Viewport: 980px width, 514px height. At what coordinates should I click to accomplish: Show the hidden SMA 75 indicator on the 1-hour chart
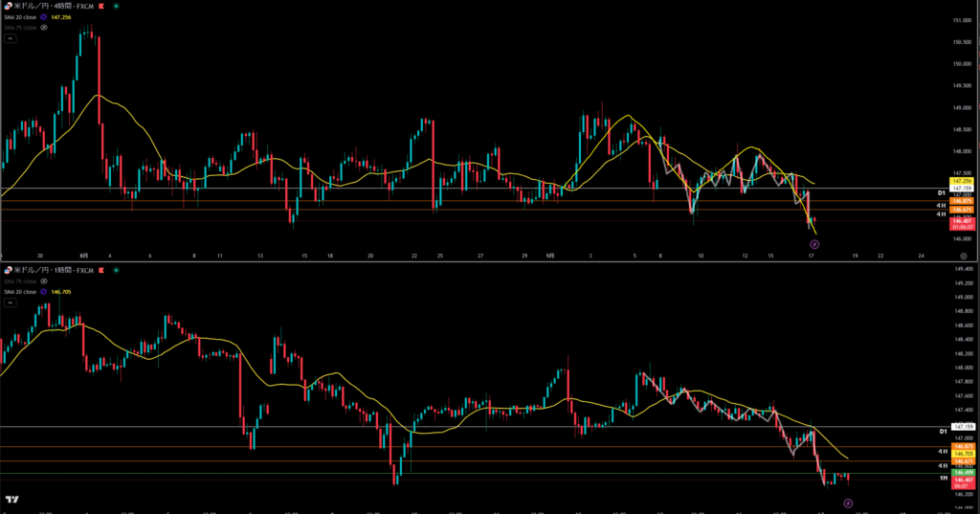tap(44, 281)
